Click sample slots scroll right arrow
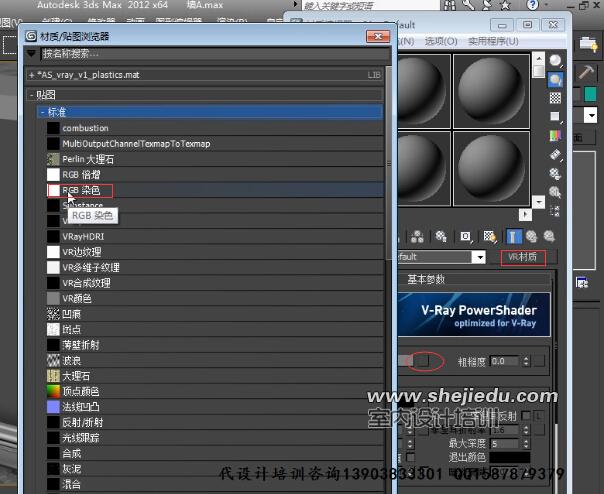Image resolution: width=604 pixels, height=494 pixels. point(525,214)
